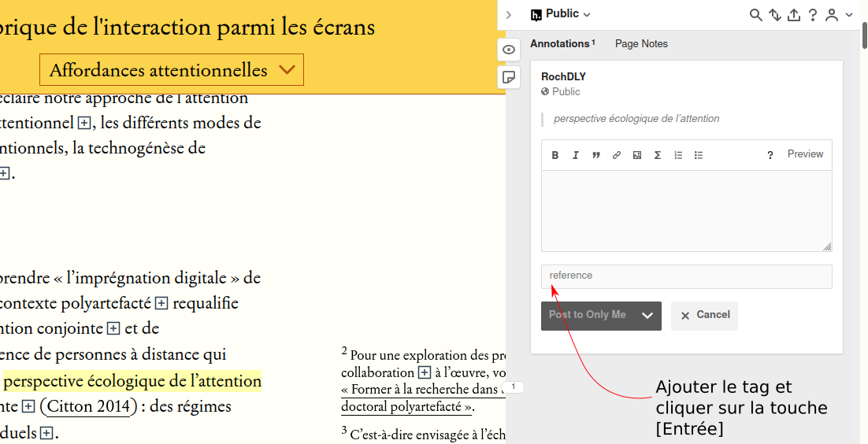868x444 pixels.
Task: Cancel the annotation draft
Action: coord(704,315)
